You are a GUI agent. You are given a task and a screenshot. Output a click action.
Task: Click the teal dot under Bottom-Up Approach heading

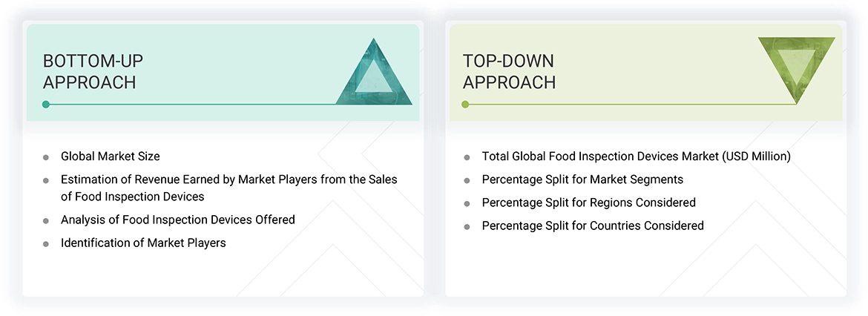(x=46, y=105)
